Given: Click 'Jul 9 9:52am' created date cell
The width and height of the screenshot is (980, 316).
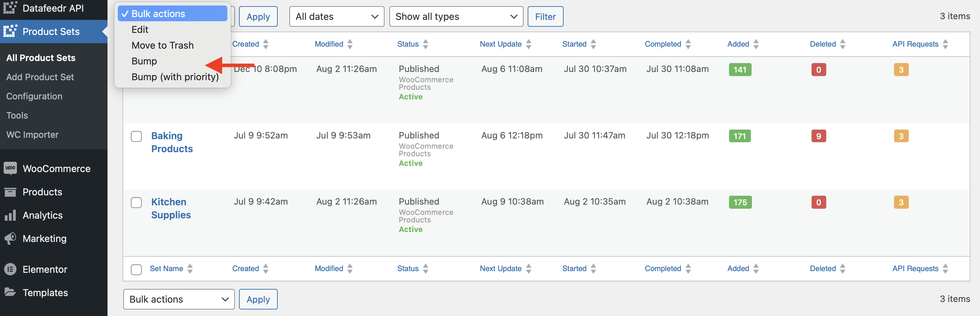Looking at the screenshot, I should (x=261, y=135).
